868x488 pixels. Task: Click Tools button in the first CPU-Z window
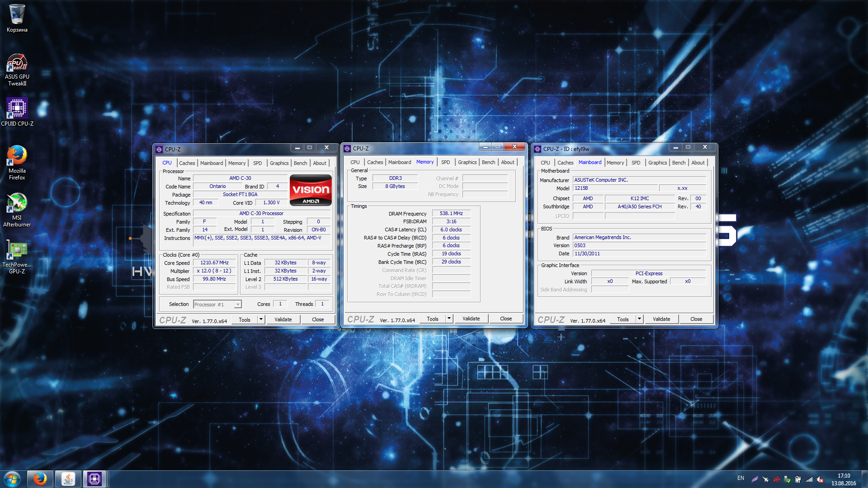pos(245,319)
